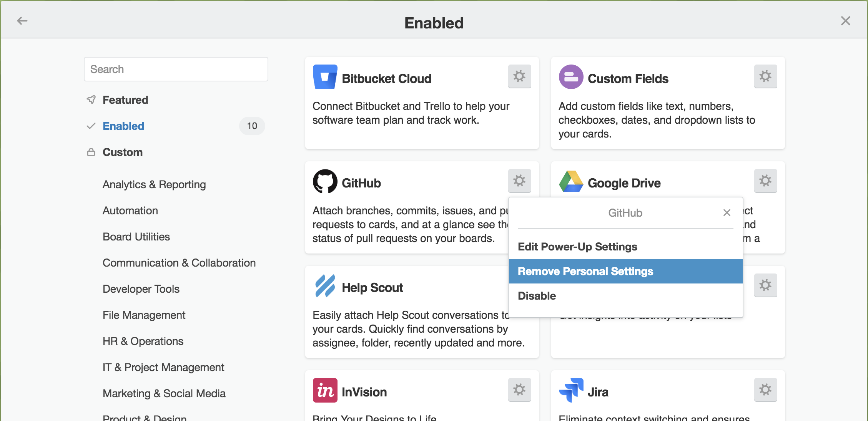The image size is (868, 421).
Task: Open the Analytics & Reporting category
Action: point(154,184)
